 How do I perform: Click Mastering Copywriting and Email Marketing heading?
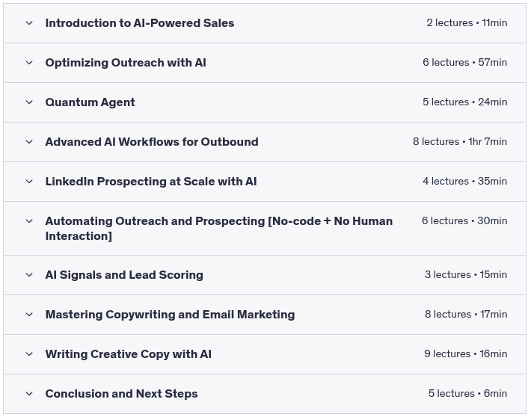tap(170, 315)
